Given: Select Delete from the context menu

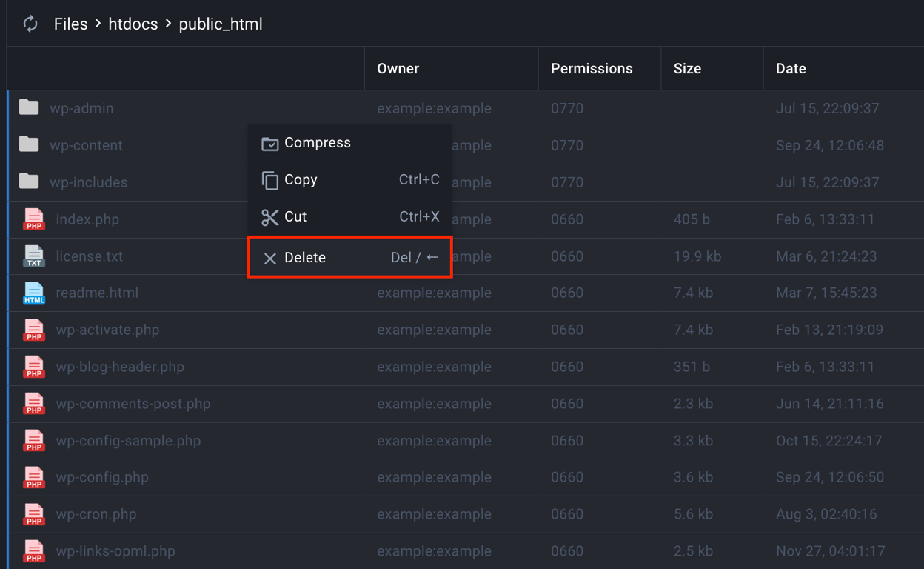Looking at the screenshot, I should point(304,257).
